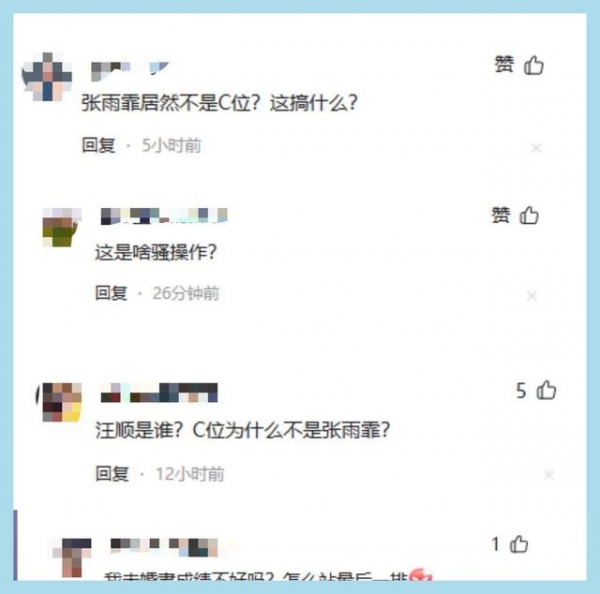
Task: Open avatar beside 这是啥骚操作 comment
Action: (62, 227)
